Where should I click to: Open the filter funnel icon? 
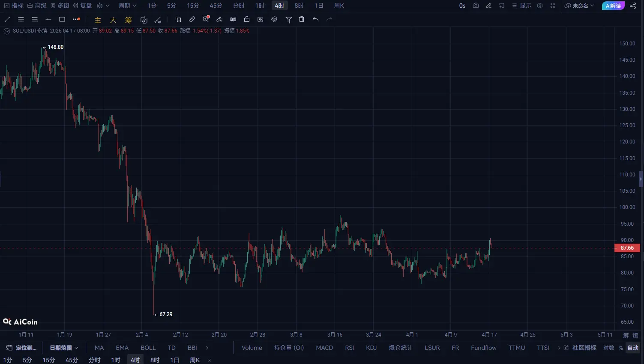(289, 19)
